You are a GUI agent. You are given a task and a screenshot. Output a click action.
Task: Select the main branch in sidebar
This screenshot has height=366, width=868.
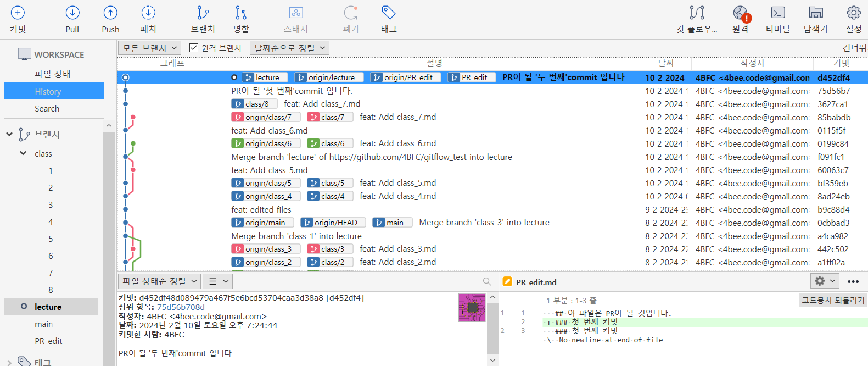pyautogui.click(x=44, y=324)
